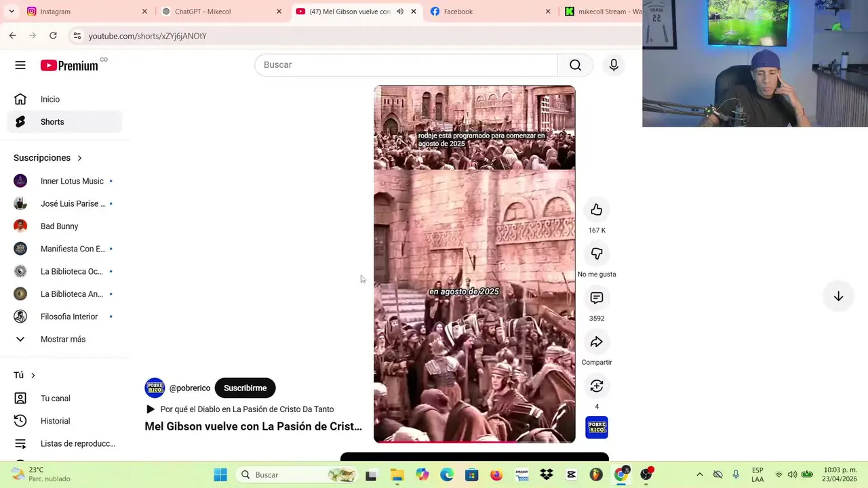Switch to the mikecoll Stream tab
Viewport: 868px width, 488px height.
(x=602, y=12)
